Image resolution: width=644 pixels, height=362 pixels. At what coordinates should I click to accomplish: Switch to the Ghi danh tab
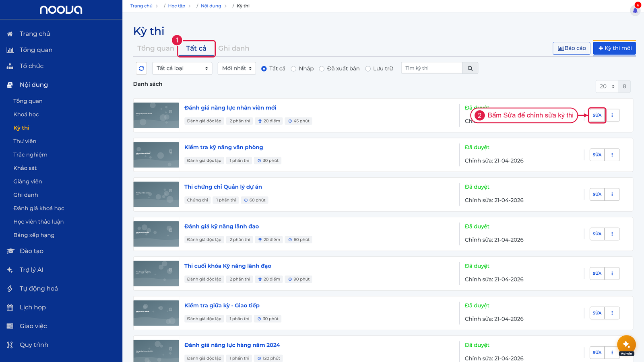pos(234,48)
